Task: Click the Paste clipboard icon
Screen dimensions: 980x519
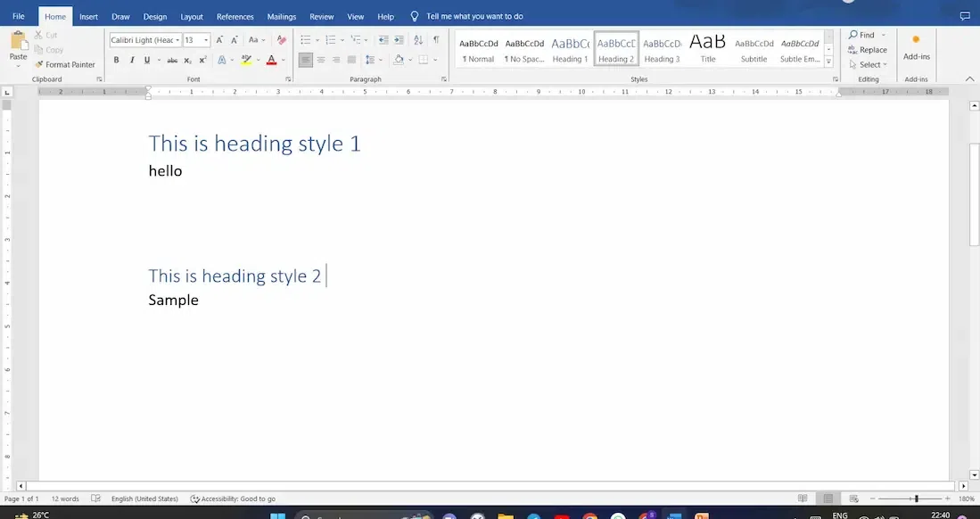Action: (18, 41)
